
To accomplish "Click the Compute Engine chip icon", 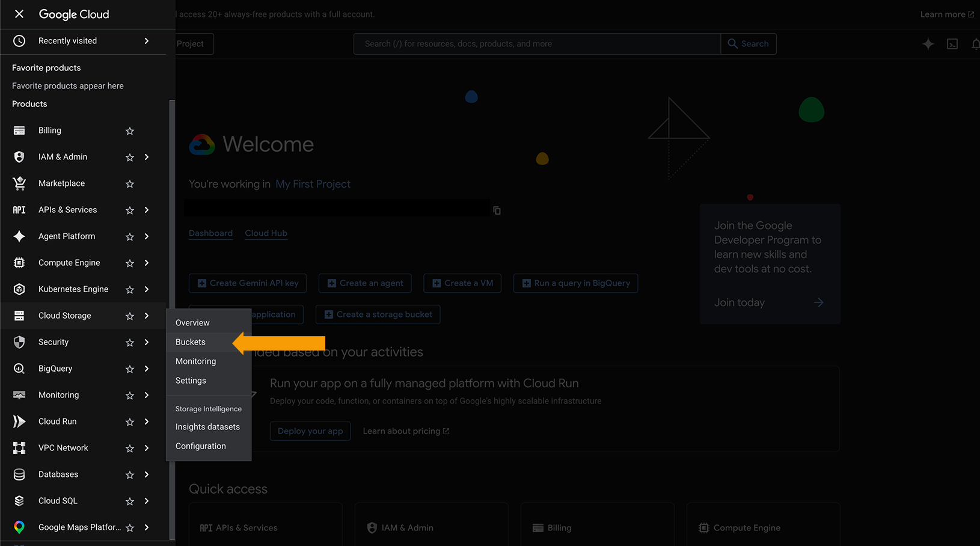I will [x=19, y=263].
